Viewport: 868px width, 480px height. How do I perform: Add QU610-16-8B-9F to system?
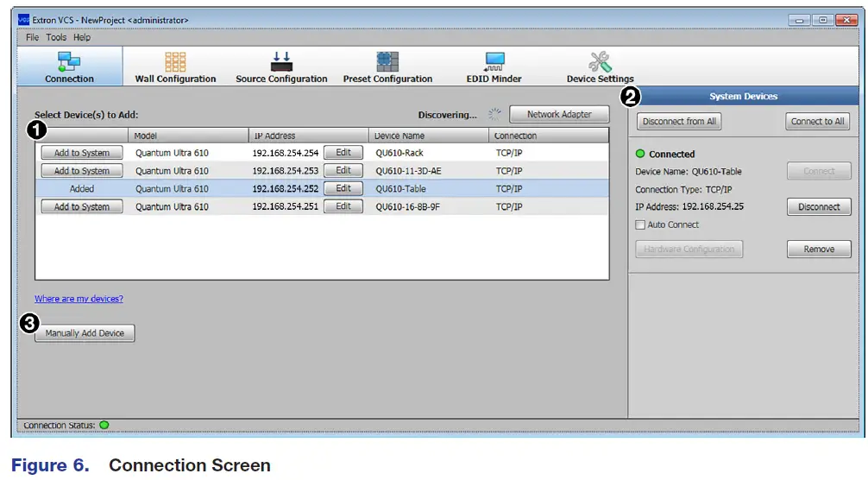pyautogui.click(x=82, y=206)
